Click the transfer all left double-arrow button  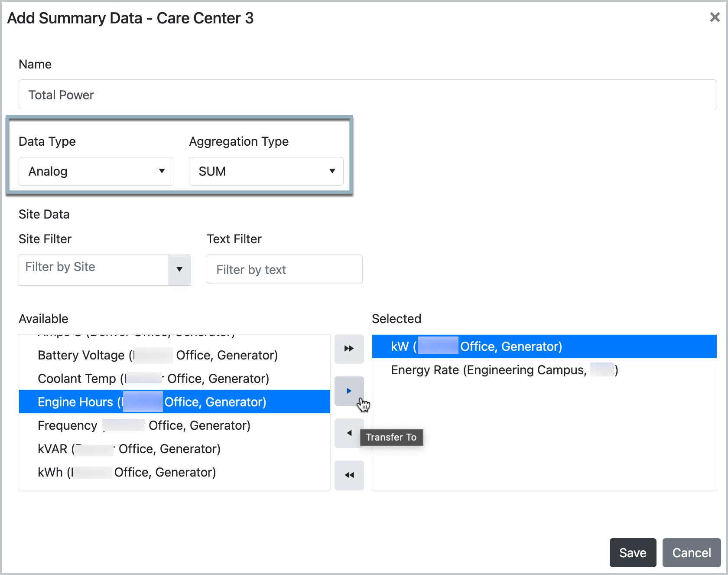pyautogui.click(x=349, y=475)
